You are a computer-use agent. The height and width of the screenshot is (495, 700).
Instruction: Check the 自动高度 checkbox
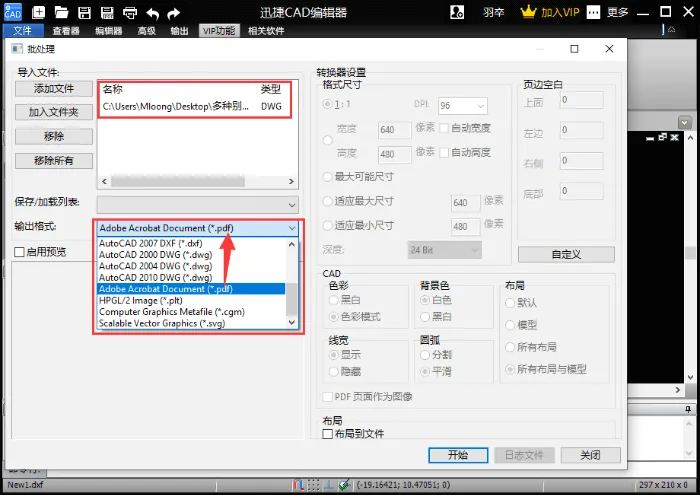coord(444,153)
